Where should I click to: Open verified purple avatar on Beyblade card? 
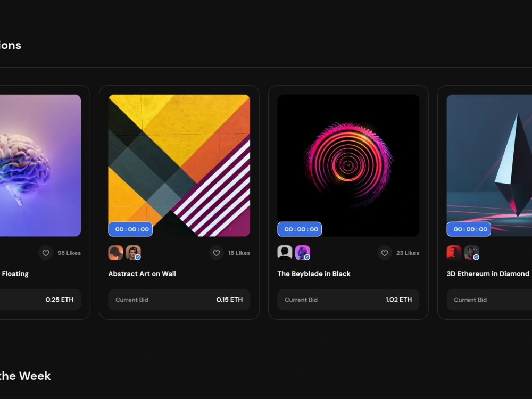tap(302, 253)
